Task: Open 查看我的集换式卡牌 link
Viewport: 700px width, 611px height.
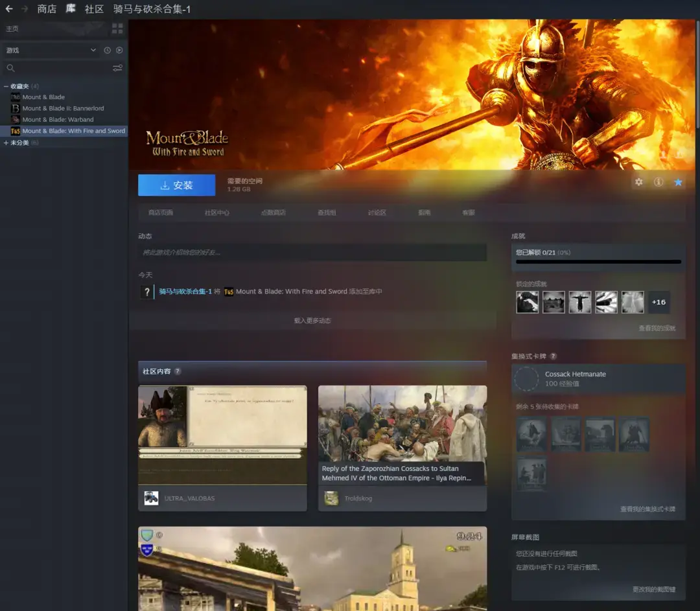Action: 647,509
